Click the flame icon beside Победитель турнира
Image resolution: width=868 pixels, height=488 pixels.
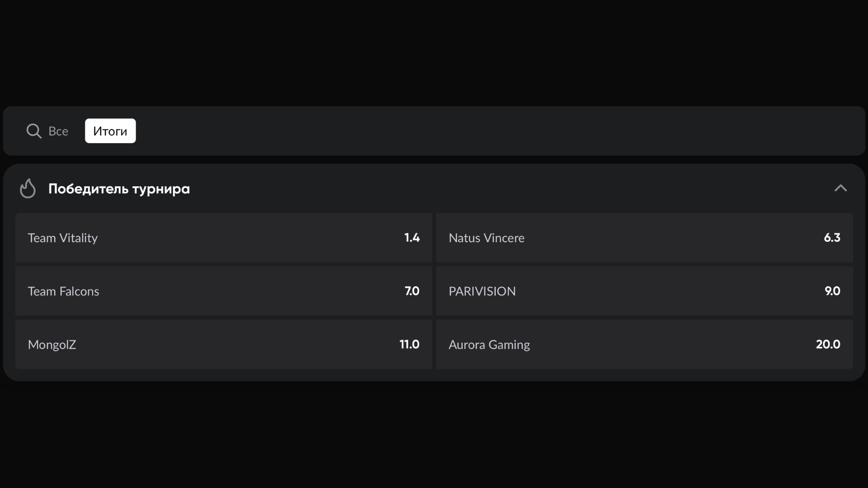pos(28,188)
